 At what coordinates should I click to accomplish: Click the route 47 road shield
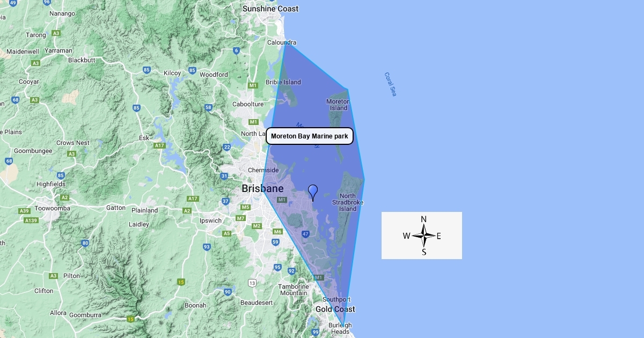tap(305, 234)
